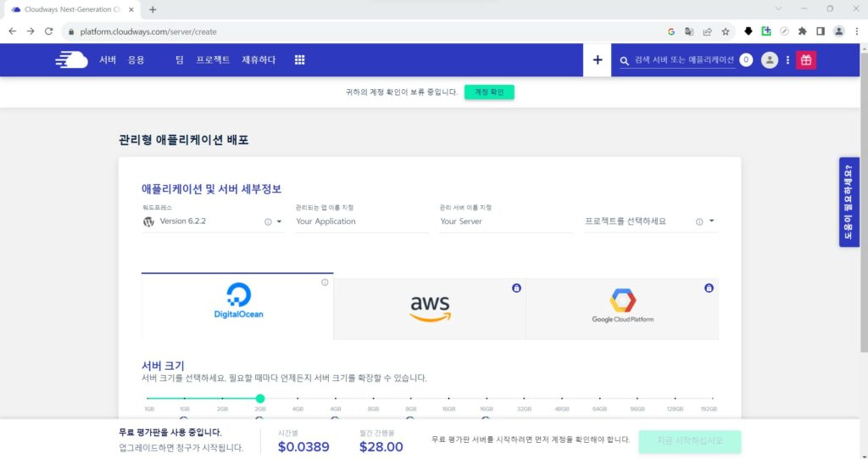Click the server or application search field

[684, 60]
